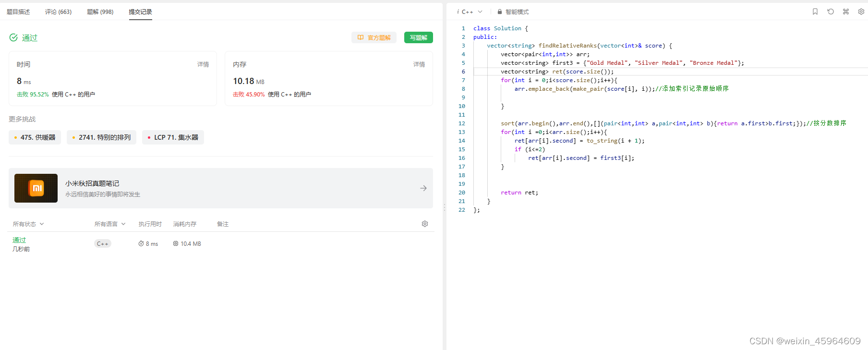Toggle 智能模式 editor mode

pos(517,12)
